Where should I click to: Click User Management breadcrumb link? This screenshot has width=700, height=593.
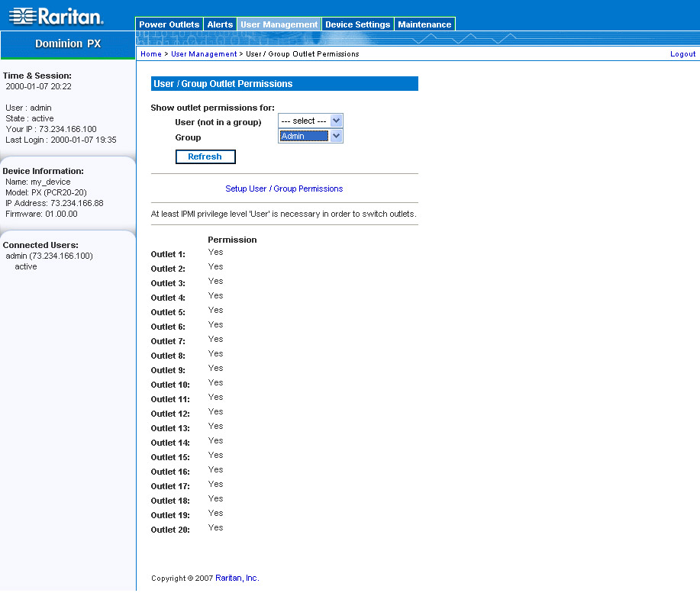[x=204, y=54]
